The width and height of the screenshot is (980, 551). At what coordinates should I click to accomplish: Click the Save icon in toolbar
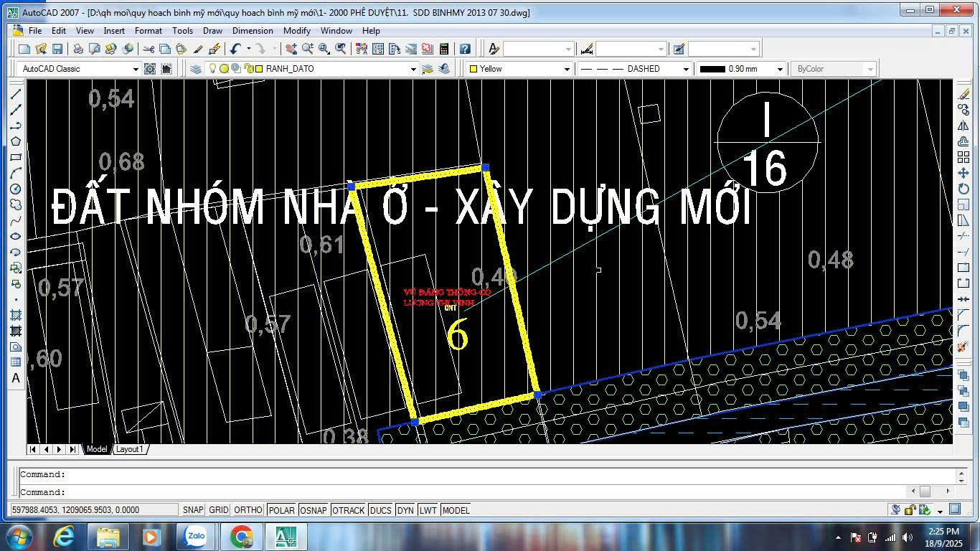[x=57, y=49]
